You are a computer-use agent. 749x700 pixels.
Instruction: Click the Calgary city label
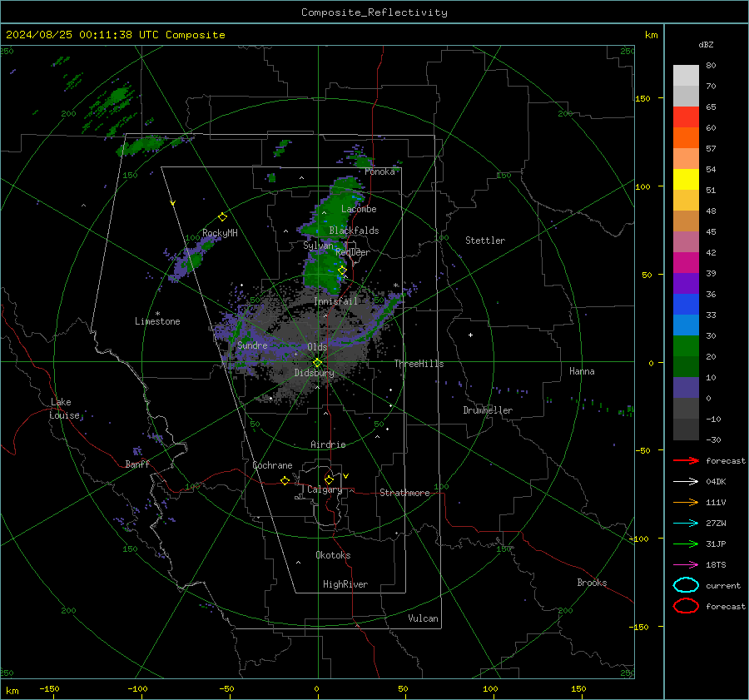(x=325, y=489)
